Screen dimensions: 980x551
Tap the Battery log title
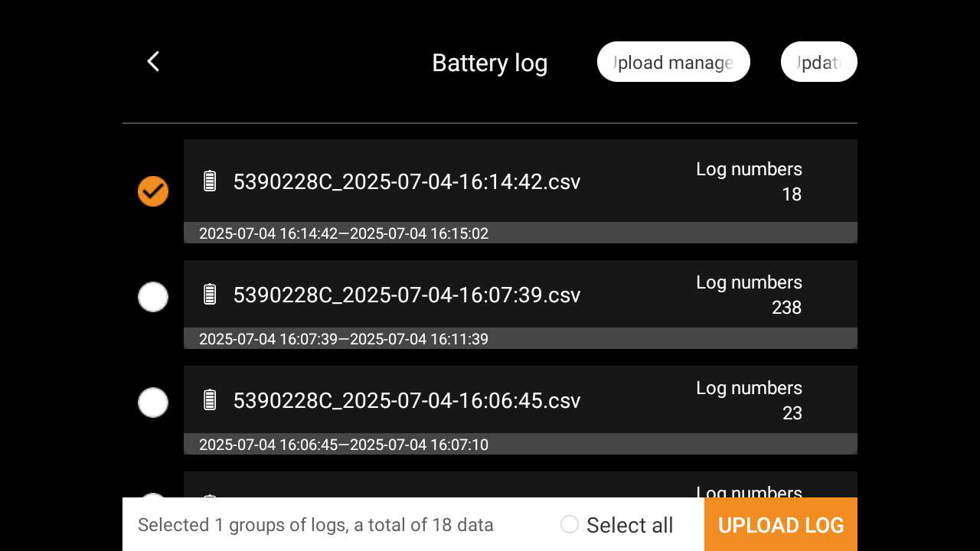coord(489,63)
